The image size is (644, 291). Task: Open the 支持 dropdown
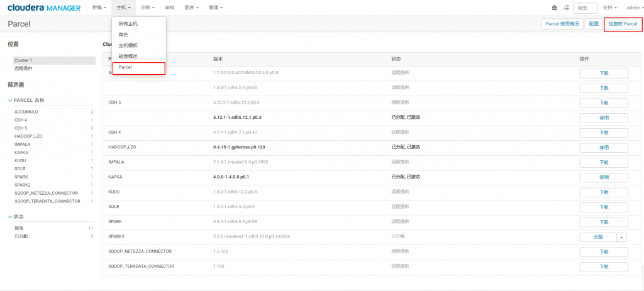pyautogui.click(x=610, y=8)
